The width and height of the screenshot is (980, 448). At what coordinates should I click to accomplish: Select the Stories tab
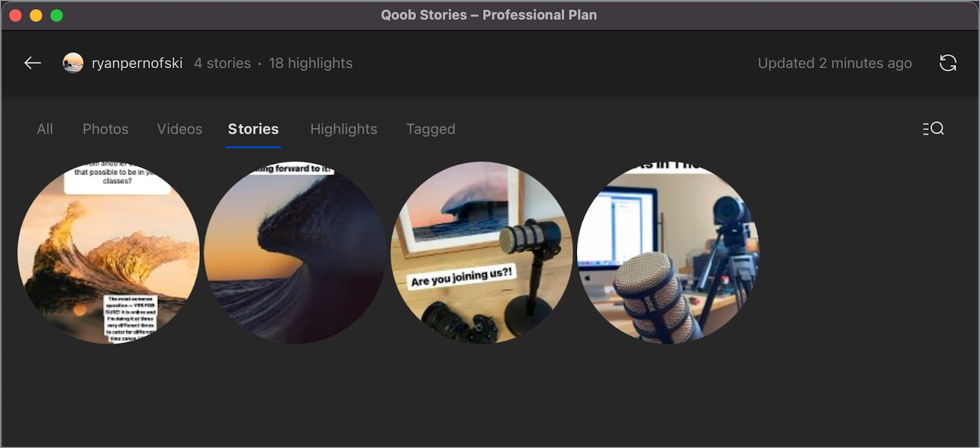[253, 129]
